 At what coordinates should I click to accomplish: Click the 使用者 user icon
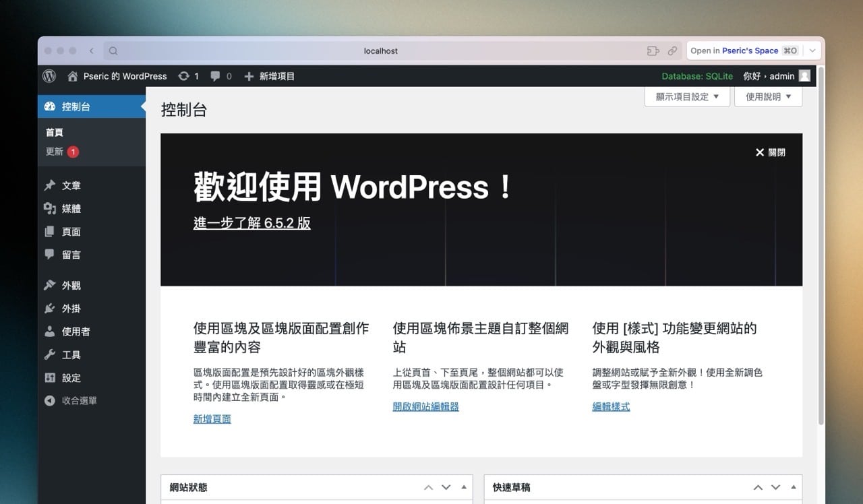point(49,332)
